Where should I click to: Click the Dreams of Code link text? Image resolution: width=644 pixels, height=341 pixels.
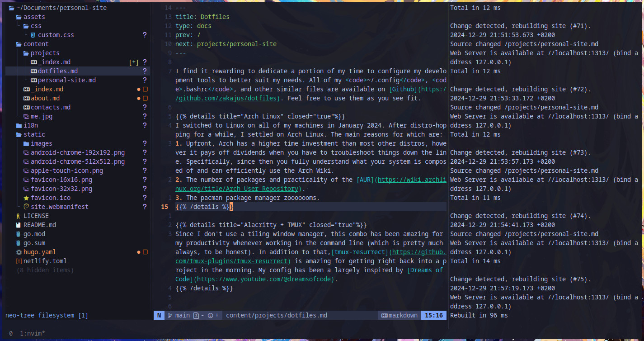point(425,270)
